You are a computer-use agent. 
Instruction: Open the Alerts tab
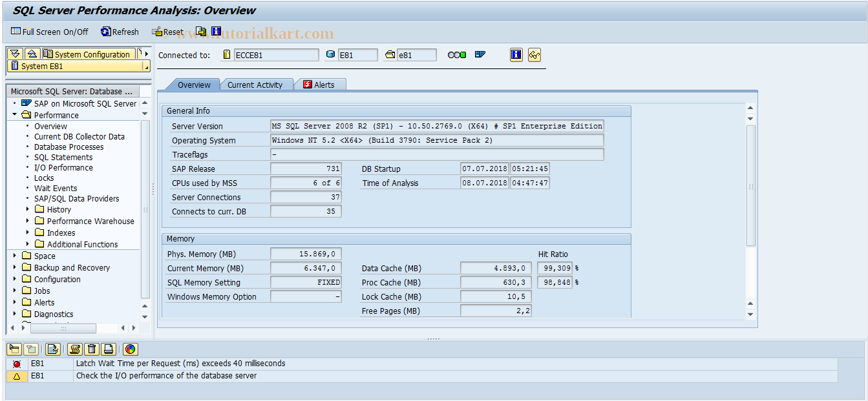[x=319, y=85]
